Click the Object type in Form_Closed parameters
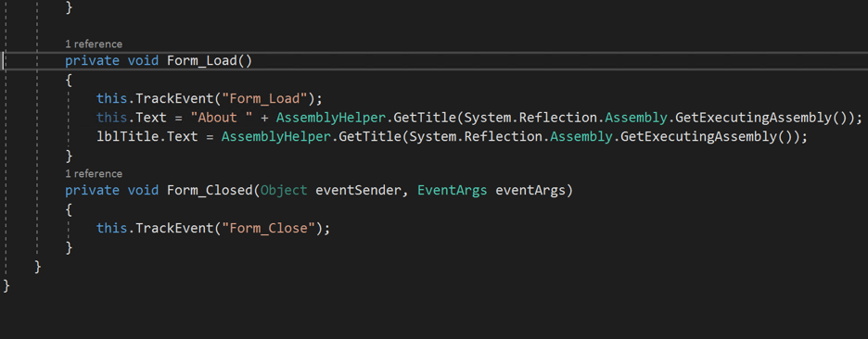The image size is (868, 339). pos(284,190)
